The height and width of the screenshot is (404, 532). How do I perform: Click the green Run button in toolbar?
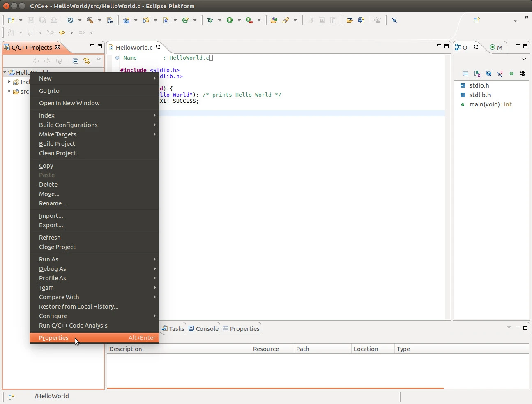pos(230,20)
